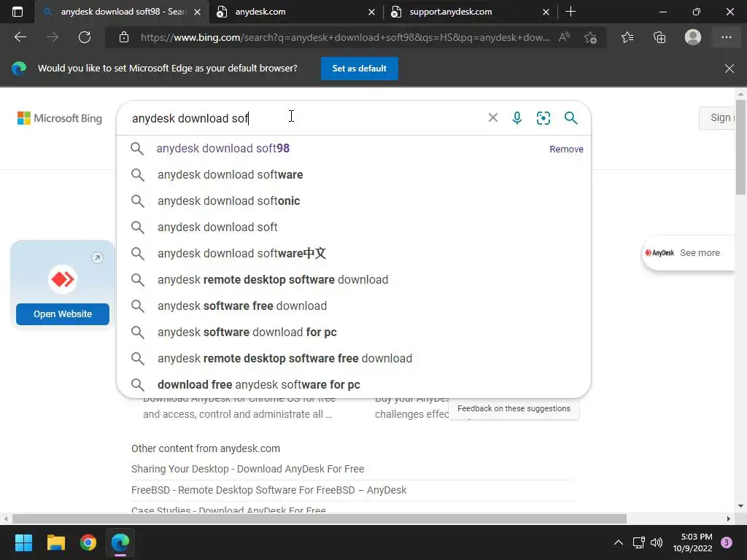Click Set as default button
747x560 pixels.
(359, 69)
